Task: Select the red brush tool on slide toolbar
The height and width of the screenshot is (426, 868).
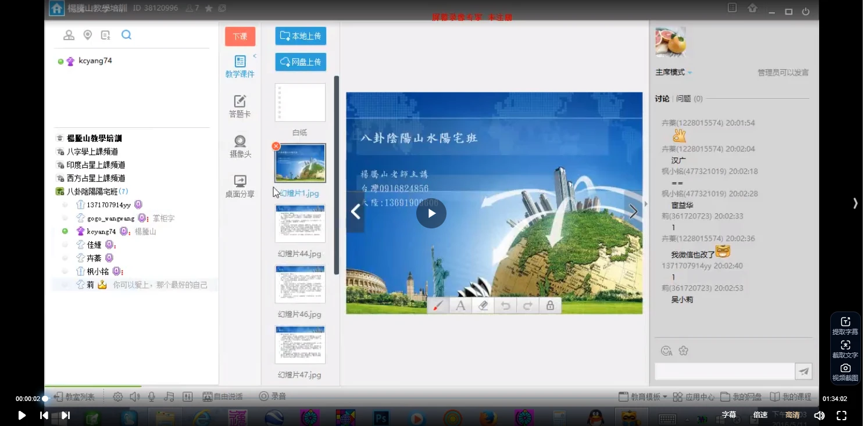Action: [x=438, y=305]
